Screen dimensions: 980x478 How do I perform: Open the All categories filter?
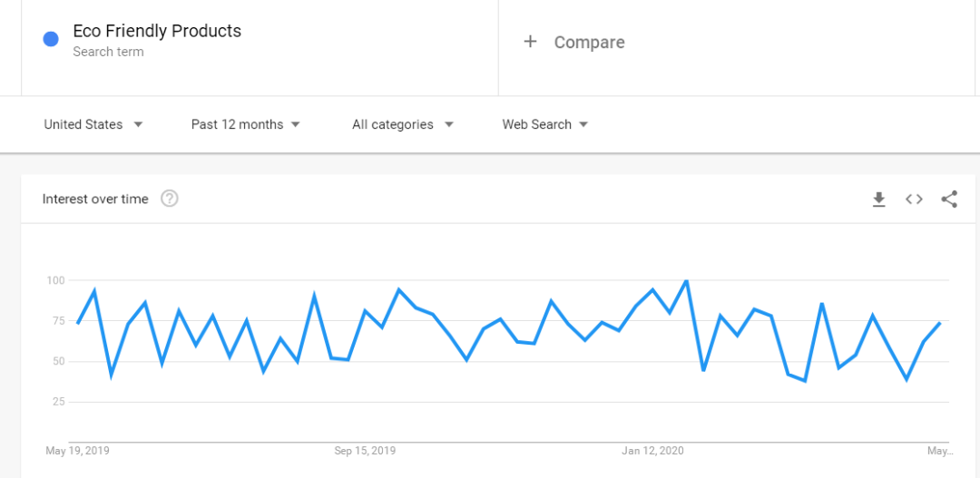[403, 124]
